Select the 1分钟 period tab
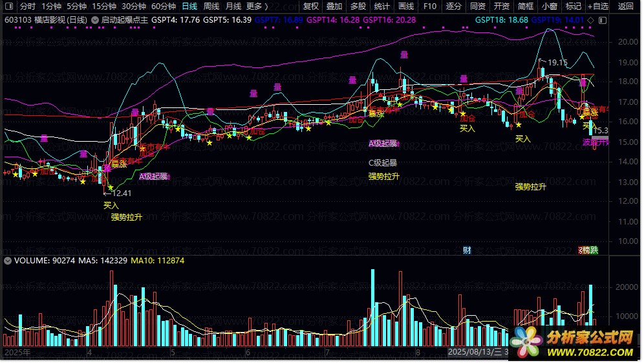Image resolution: width=644 pixels, height=363 pixels. (51, 6)
